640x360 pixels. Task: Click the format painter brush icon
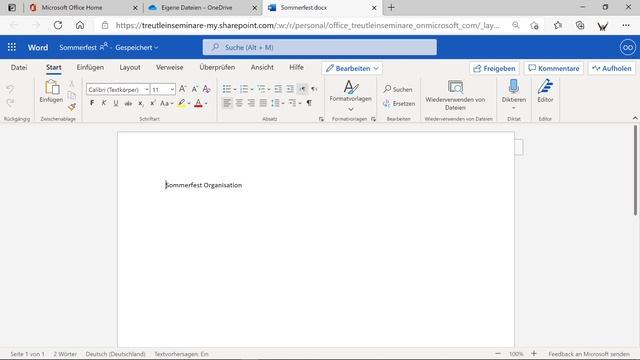[72, 107]
